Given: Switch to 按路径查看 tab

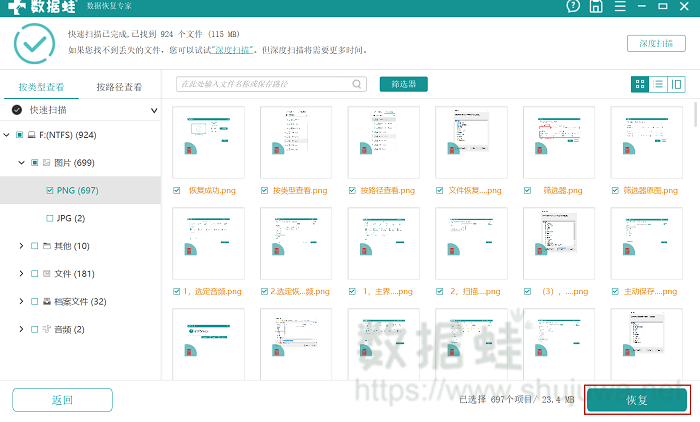Looking at the screenshot, I should coord(119,87).
